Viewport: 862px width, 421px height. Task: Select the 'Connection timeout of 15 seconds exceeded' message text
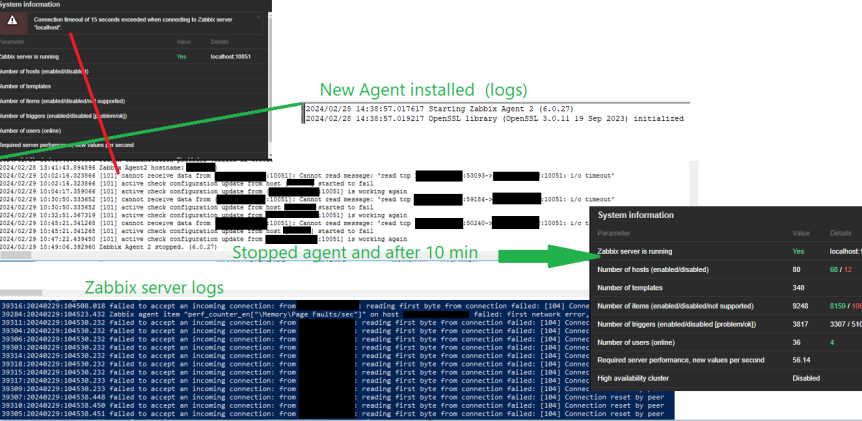(x=132, y=23)
